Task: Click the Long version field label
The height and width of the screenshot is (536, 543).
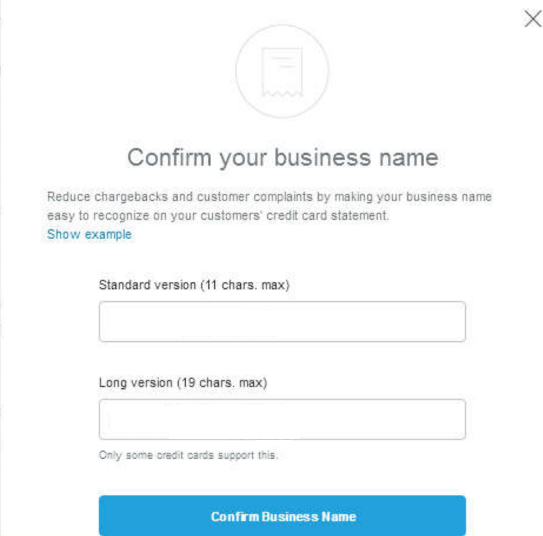Action: 183,383
